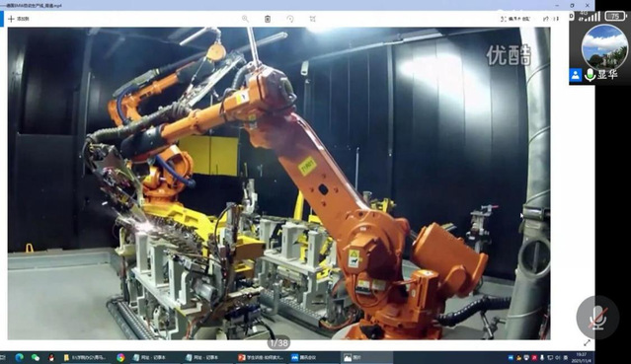Click the Add to button with plus sign
This screenshot has width=631, height=364.
click(19, 19)
